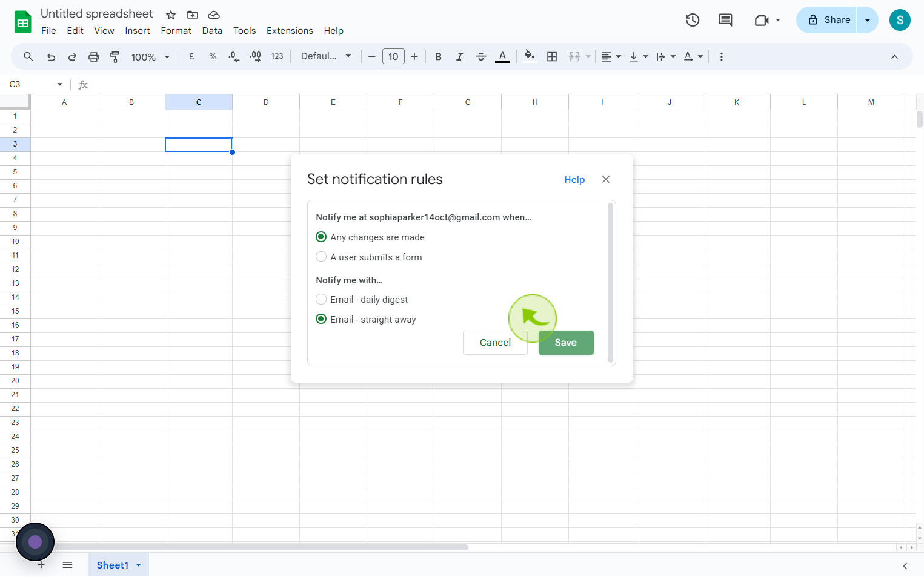Click the Print icon

point(93,56)
